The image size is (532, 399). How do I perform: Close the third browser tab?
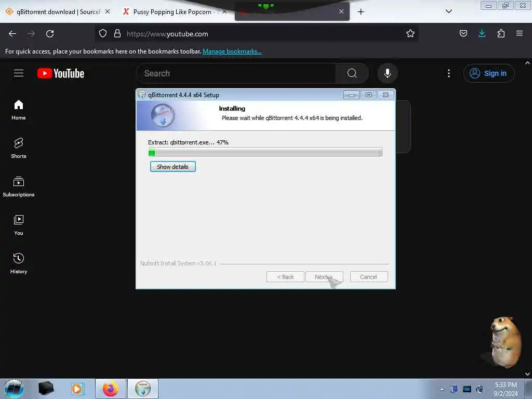coord(341,11)
